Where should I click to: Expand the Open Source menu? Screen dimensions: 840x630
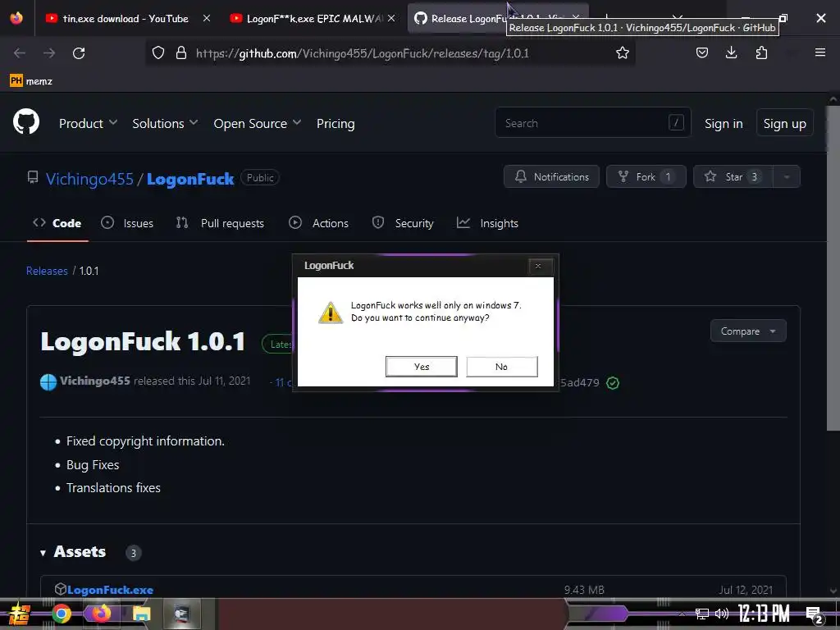257,123
